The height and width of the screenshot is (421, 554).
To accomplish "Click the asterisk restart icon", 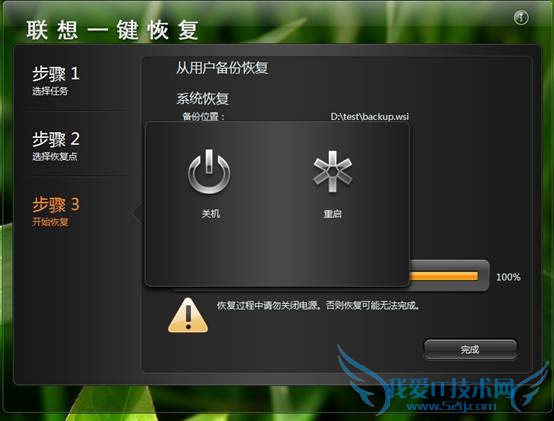I will (x=332, y=171).
